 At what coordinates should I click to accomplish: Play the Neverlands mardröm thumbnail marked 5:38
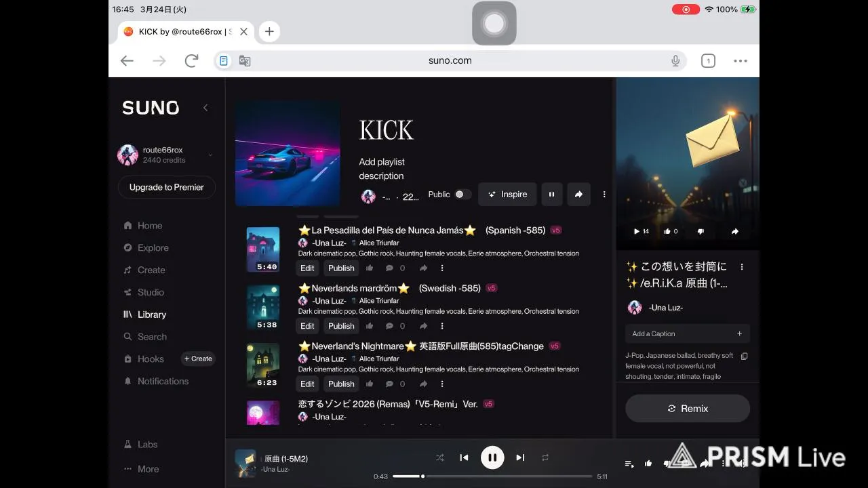click(x=263, y=308)
